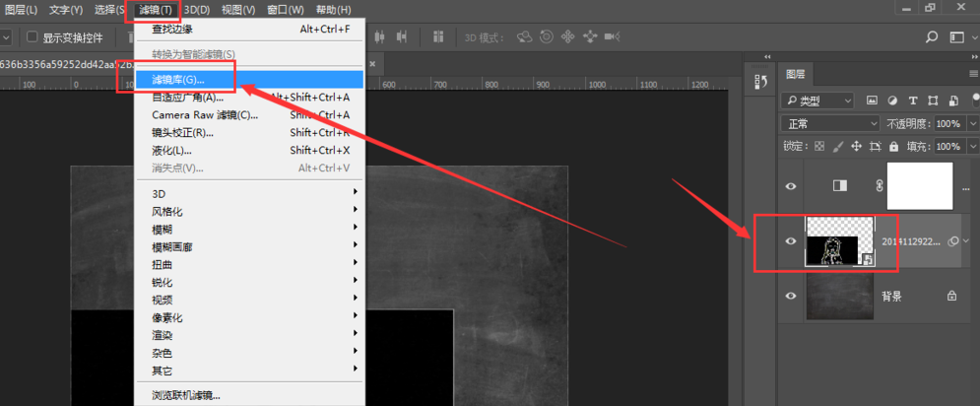Screen dimensions: 980x406
Task: Filter layers by adjustment layers icon
Action: pyautogui.click(x=892, y=101)
